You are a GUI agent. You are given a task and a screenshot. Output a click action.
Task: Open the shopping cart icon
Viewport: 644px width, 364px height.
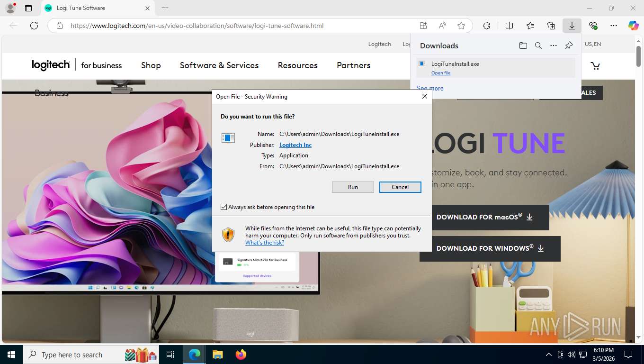coord(595,66)
